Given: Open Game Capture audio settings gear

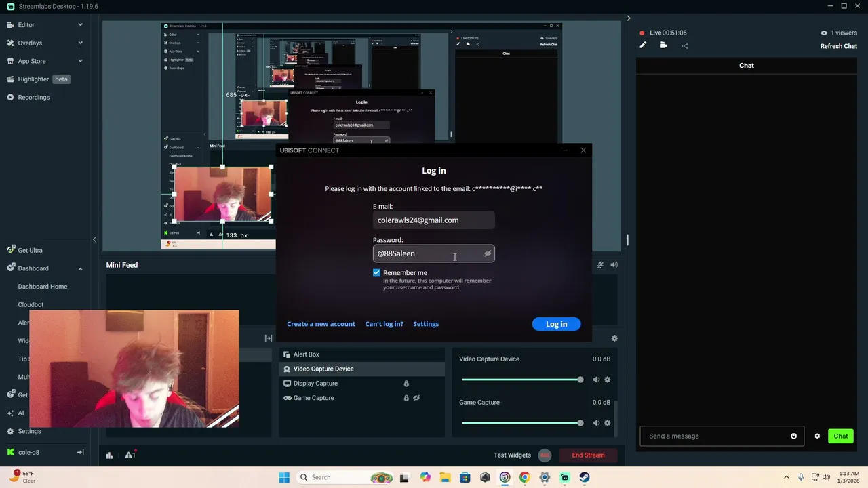Looking at the screenshot, I should [x=607, y=423].
